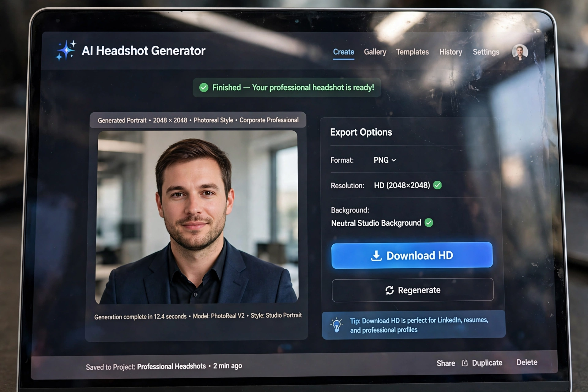Toggle the Neutral Studio Background checkmark
The width and height of the screenshot is (588, 392).
(x=429, y=223)
